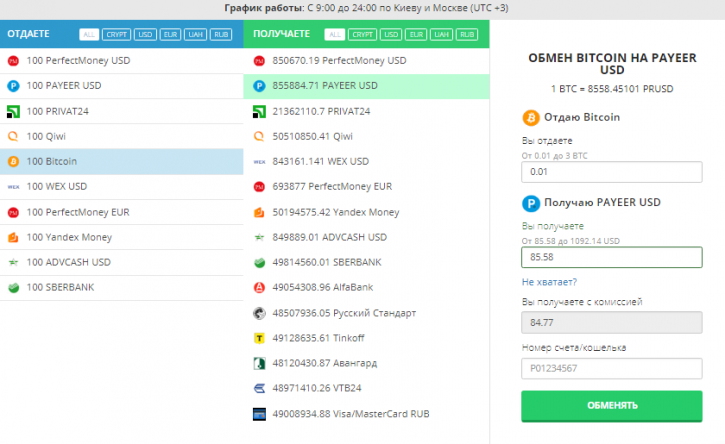The width and height of the screenshot is (725, 444).
Task: Click the Вы получаете с комиссией field
Action: pos(612,323)
